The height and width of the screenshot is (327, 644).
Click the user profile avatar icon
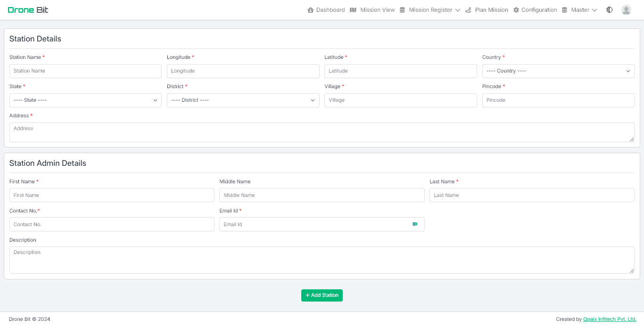[x=626, y=10]
